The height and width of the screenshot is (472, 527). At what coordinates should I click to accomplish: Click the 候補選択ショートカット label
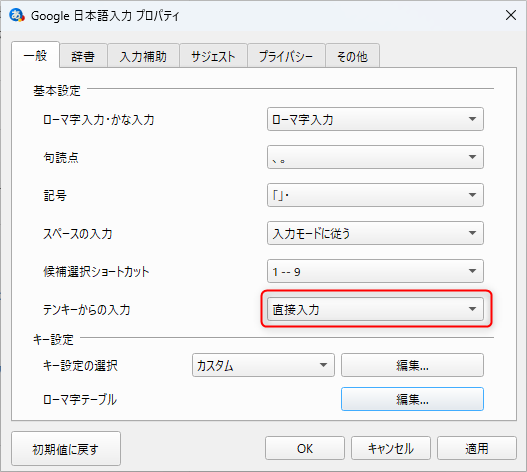(96, 271)
